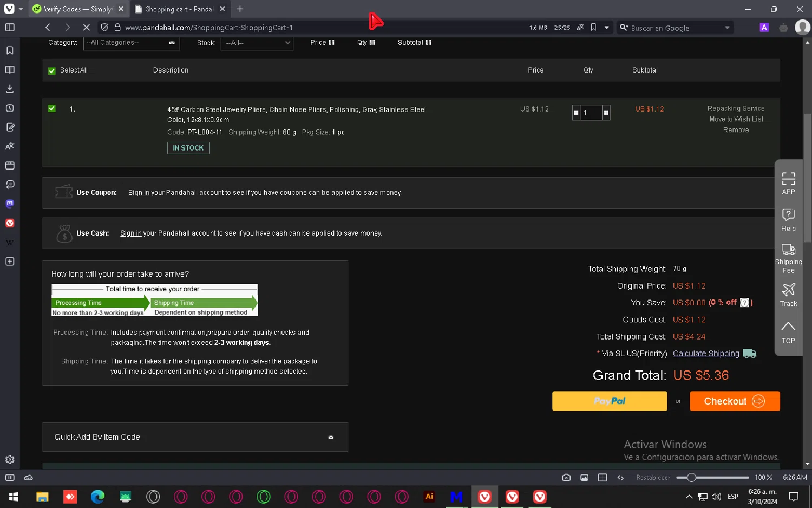812x508 pixels.
Task: Sort cart by Qty
Action: (x=366, y=42)
